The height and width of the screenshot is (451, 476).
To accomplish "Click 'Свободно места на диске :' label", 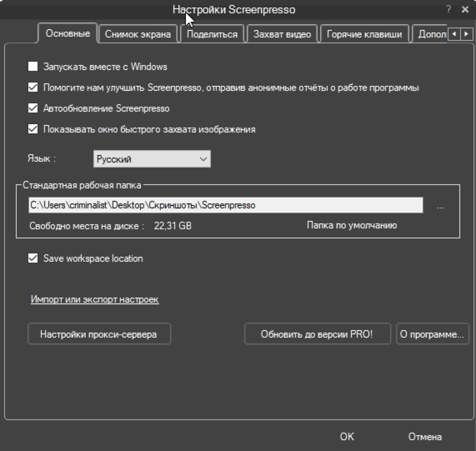I will click(87, 226).
